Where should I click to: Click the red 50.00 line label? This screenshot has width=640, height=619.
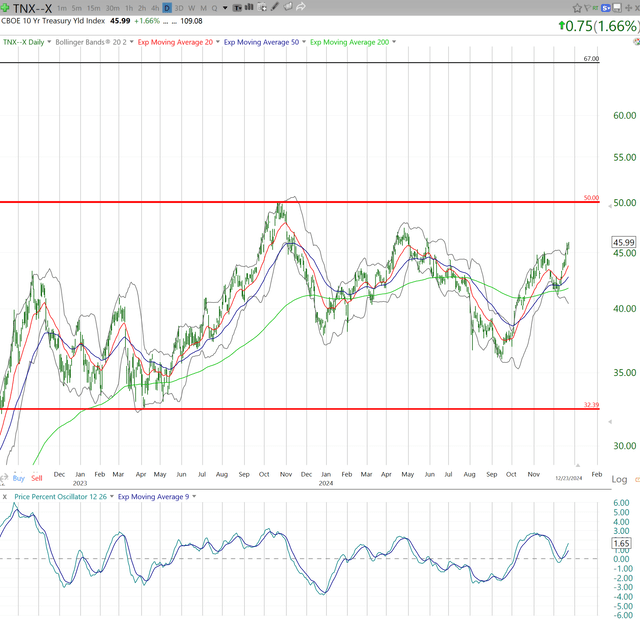591,197
